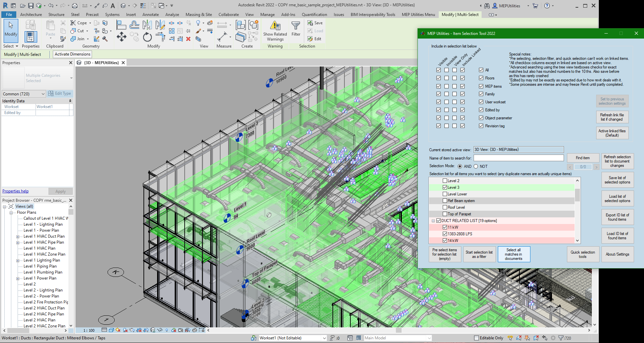Check the Level 2 checkbox in selection list

(x=445, y=181)
